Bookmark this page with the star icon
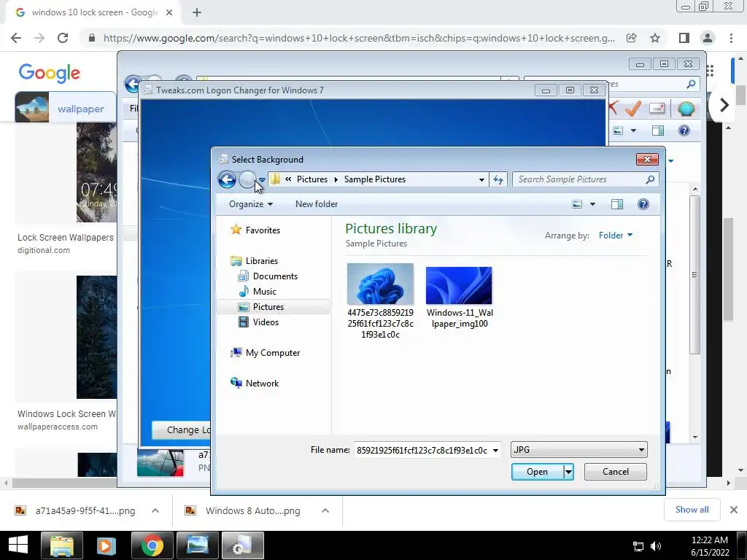Viewport: 747px width, 560px height. [655, 38]
